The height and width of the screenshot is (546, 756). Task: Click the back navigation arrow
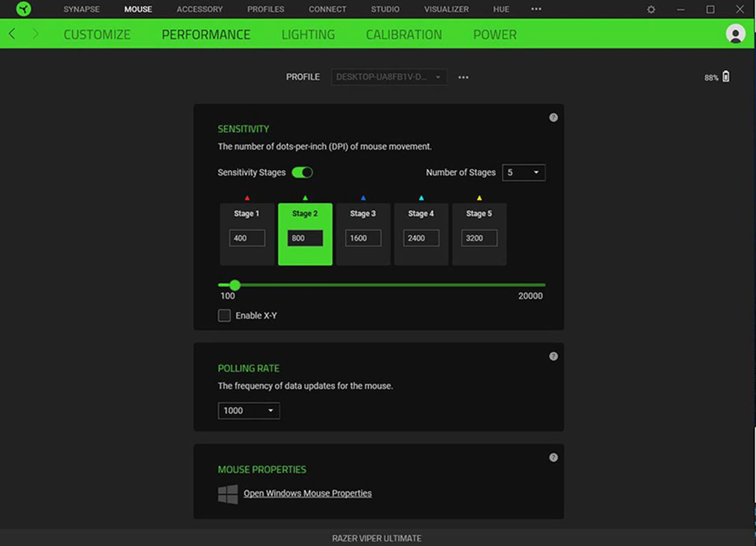click(x=11, y=34)
